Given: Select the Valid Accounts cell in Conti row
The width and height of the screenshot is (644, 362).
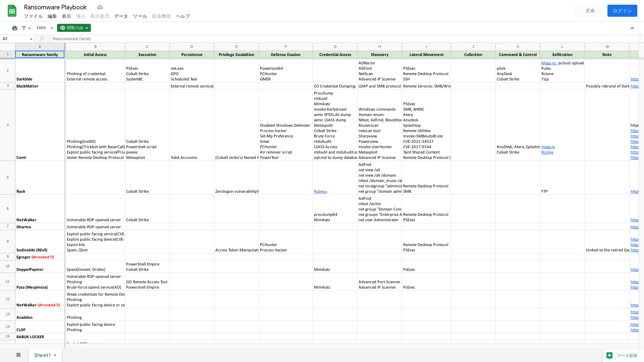Looking at the screenshot, I should pos(192,125).
